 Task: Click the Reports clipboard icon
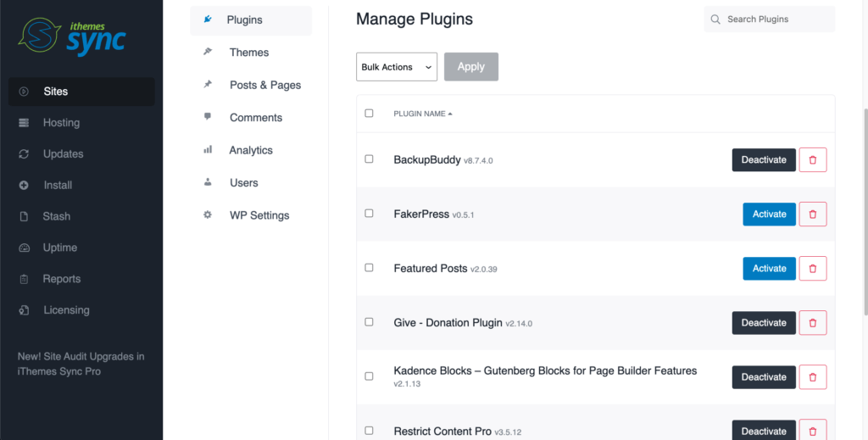click(x=24, y=279)
